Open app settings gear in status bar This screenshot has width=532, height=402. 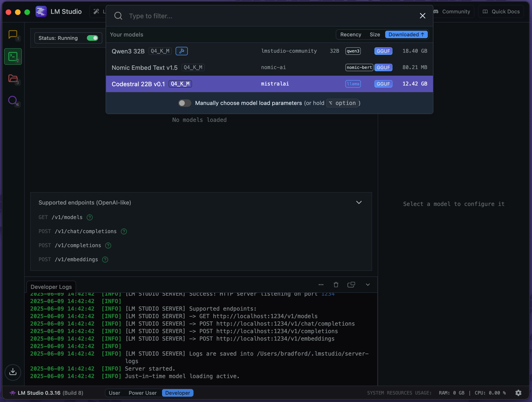(518, 393)
